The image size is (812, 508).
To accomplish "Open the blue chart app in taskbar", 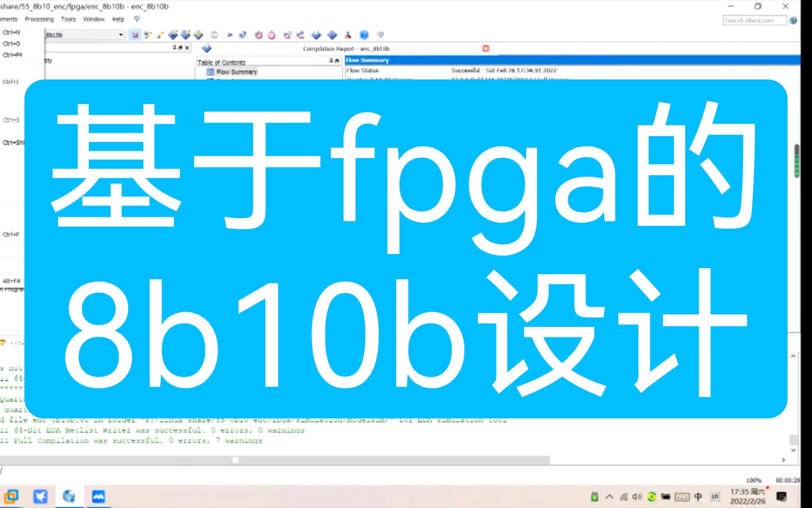I will [x=98, y=496].
